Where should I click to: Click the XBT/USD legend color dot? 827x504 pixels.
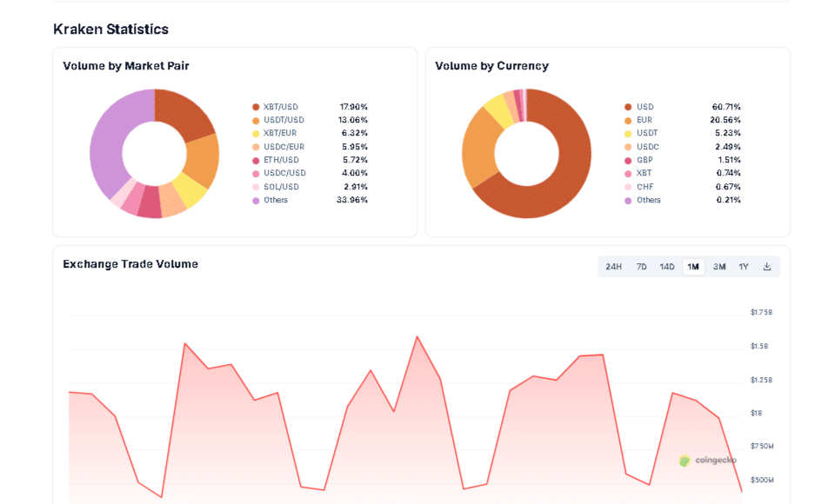(256, 107)
